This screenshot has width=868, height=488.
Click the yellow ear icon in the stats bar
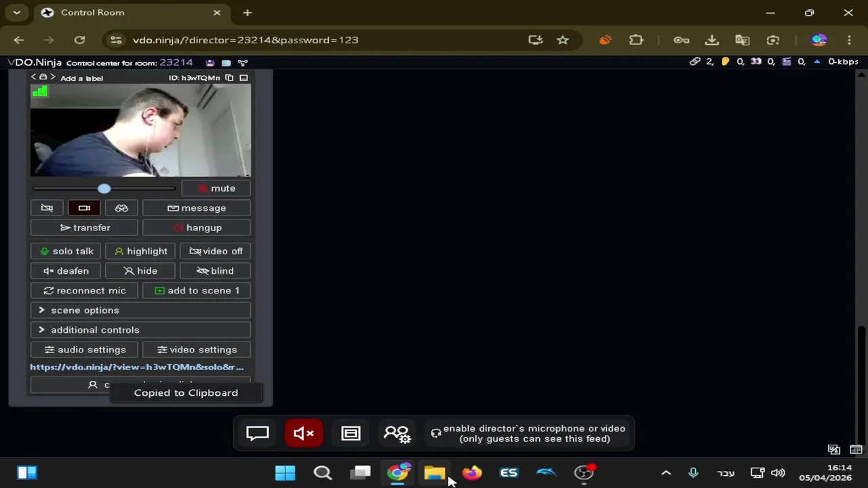(x=725, y=62)
